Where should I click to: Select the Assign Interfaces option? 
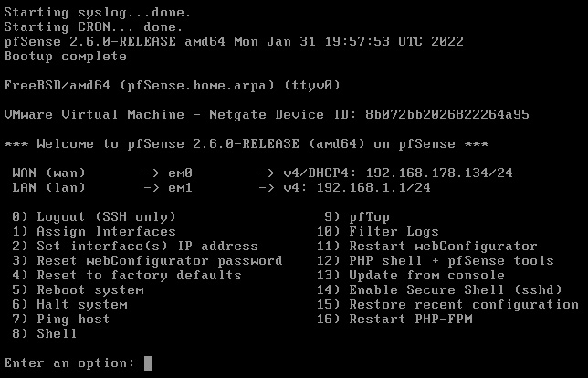pos(94,232)
